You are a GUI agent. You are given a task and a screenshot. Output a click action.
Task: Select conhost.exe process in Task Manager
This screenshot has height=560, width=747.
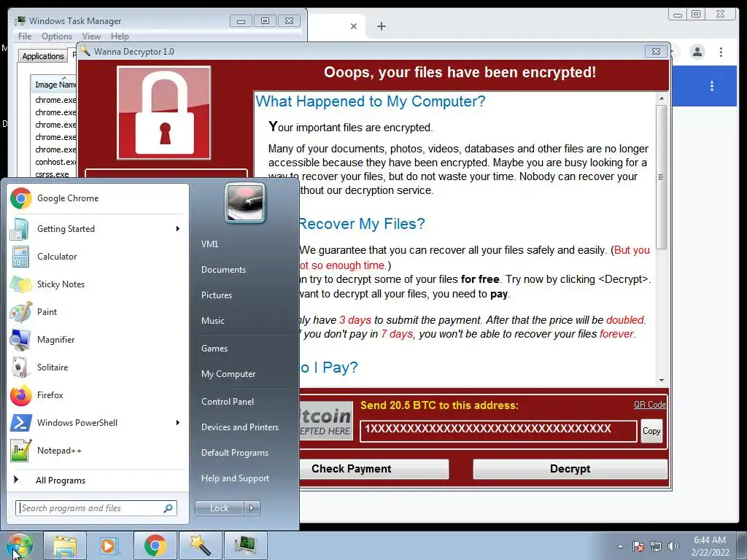[x=55, y=162]
